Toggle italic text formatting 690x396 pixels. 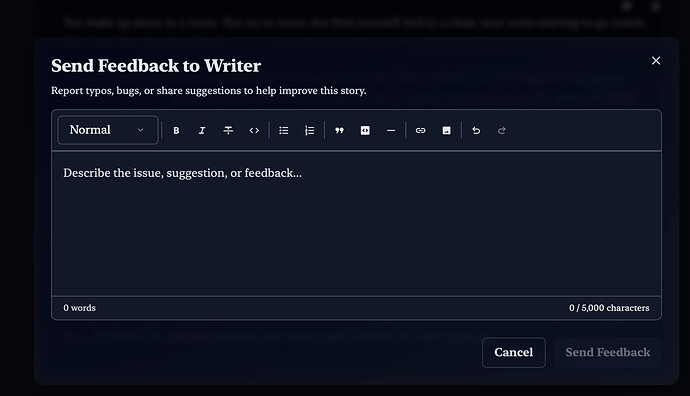(202, 131)
